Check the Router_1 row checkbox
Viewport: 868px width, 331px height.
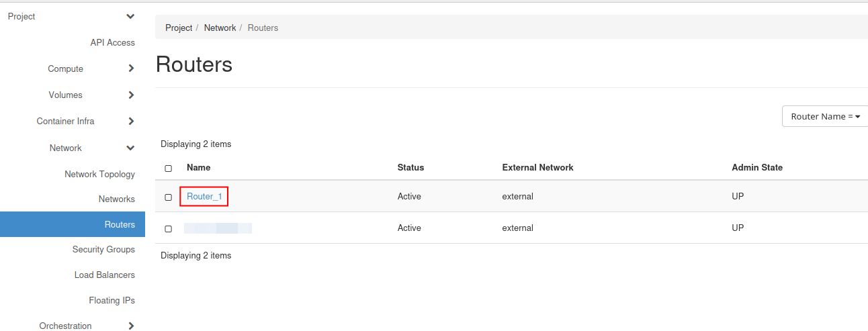tap(168, 197)
